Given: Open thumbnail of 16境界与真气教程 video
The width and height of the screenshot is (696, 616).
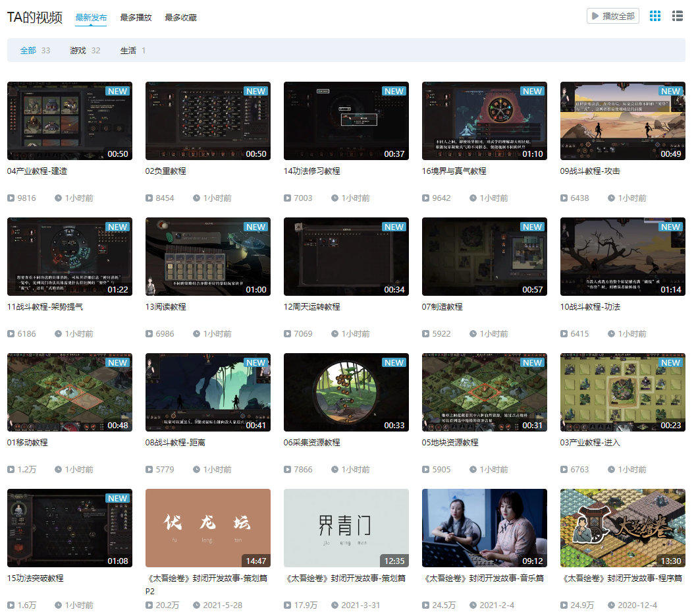Looking at the screenshot, I should point(484,121).
